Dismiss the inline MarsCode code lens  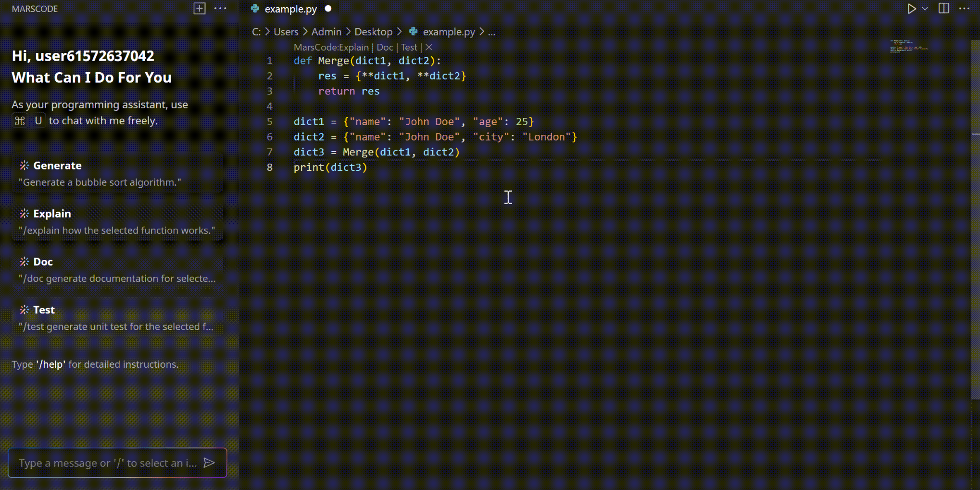tap(428, 47)
